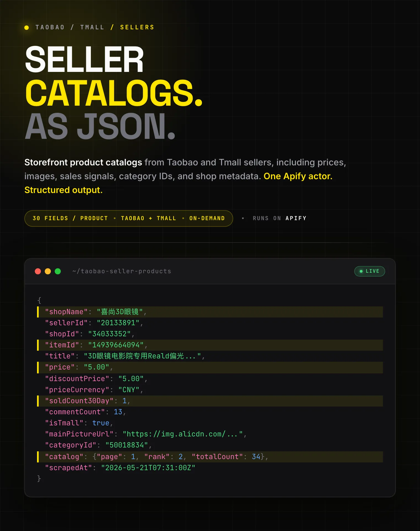Click the opening curly brace of the JSON

click(39, 300)
